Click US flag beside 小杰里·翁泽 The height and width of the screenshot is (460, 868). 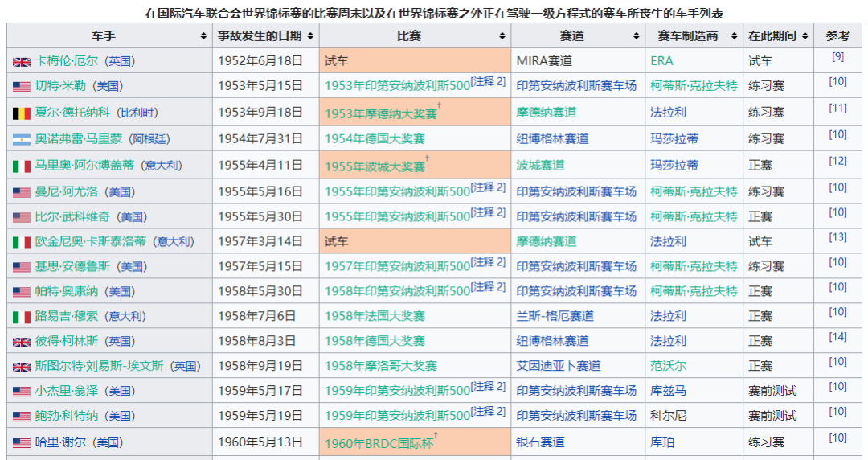pos(22,392)
